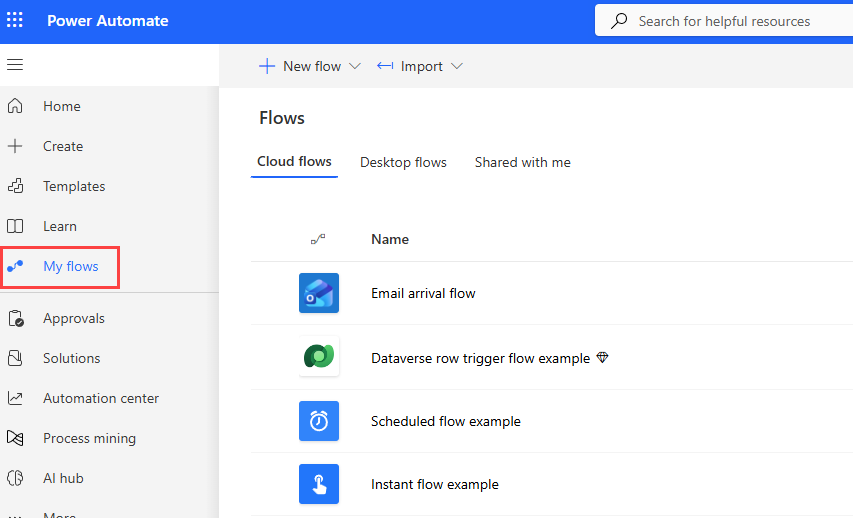The height and width of the screenshot is (518, 853).
Task: Open the Shared with me tab
Action: (522, 162)
